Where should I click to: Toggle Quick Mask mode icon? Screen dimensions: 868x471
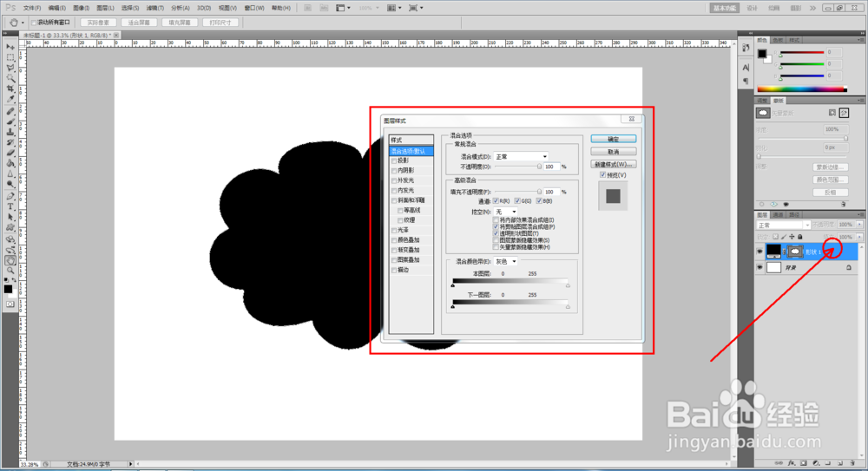10,304
